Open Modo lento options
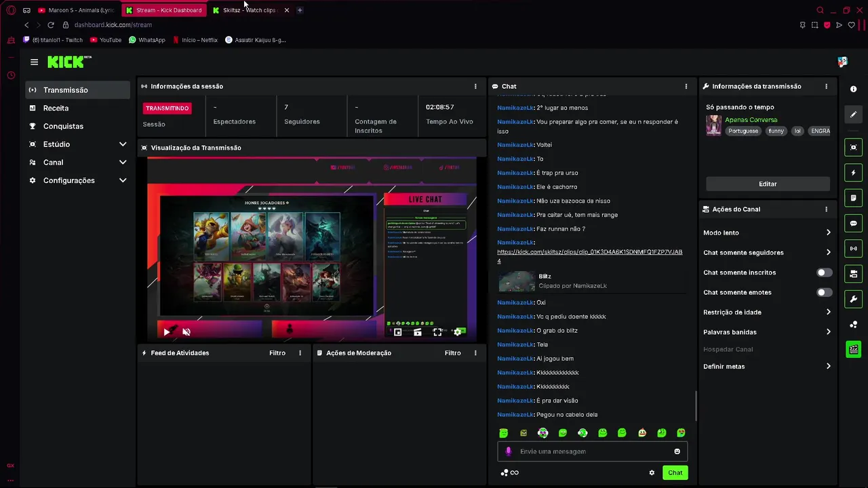The image size is (868, 488). coord(767,232)
